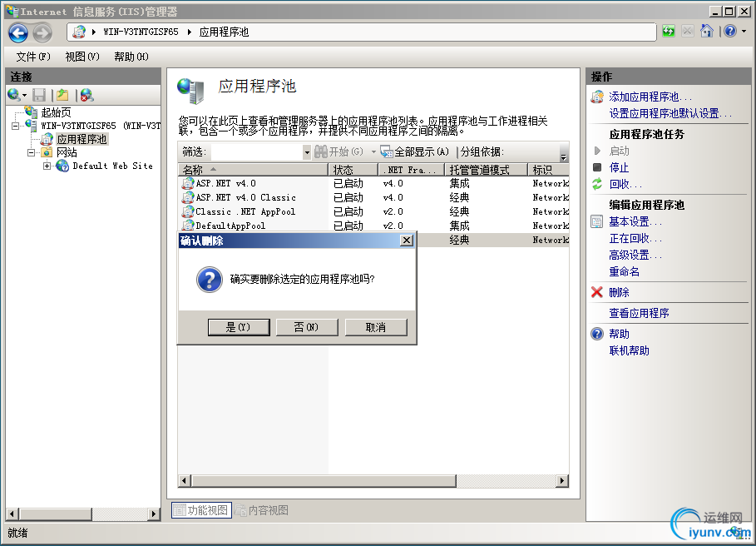Click the Home icon in address bar area
Viewport: 756px width, 546px height.
point(706,32)
